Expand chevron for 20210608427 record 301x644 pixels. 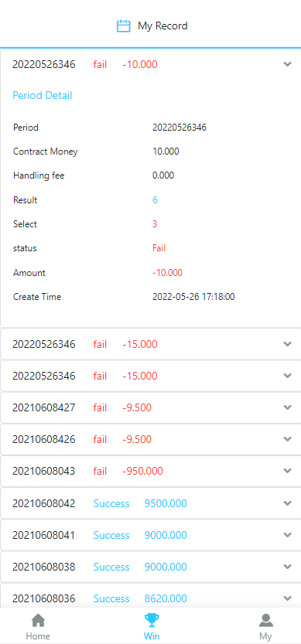(287, 407)
